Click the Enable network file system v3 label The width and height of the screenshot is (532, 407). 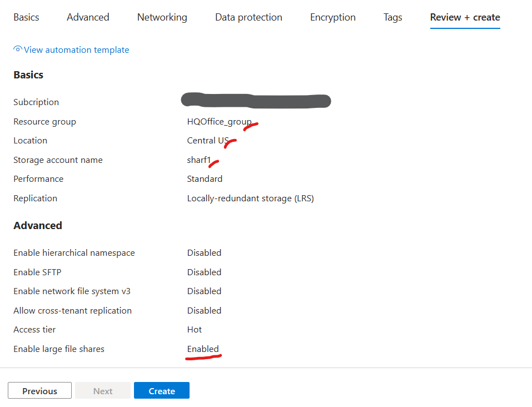(72, 291)
